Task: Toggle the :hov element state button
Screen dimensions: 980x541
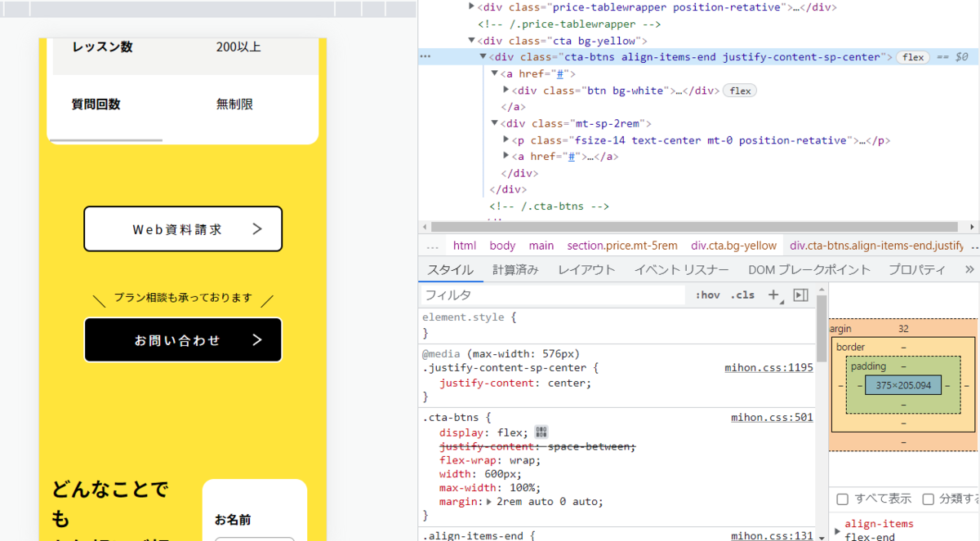Action: [707, 295]
